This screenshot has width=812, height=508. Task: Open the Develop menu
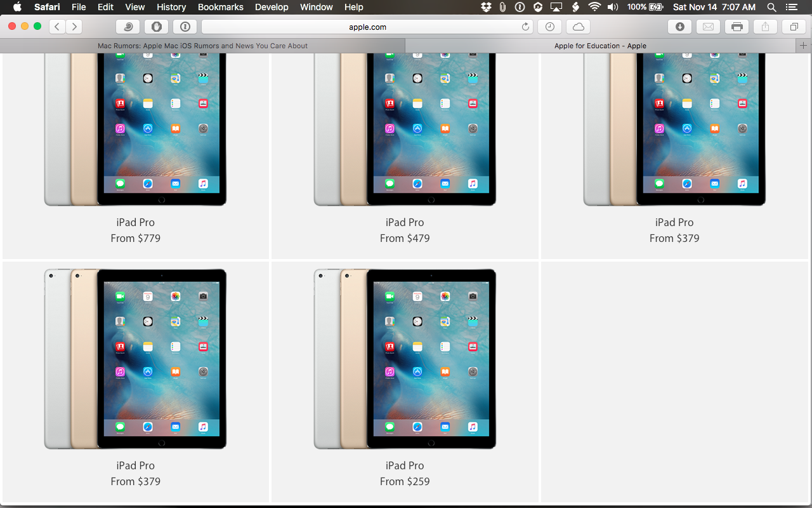pos(272,7)
